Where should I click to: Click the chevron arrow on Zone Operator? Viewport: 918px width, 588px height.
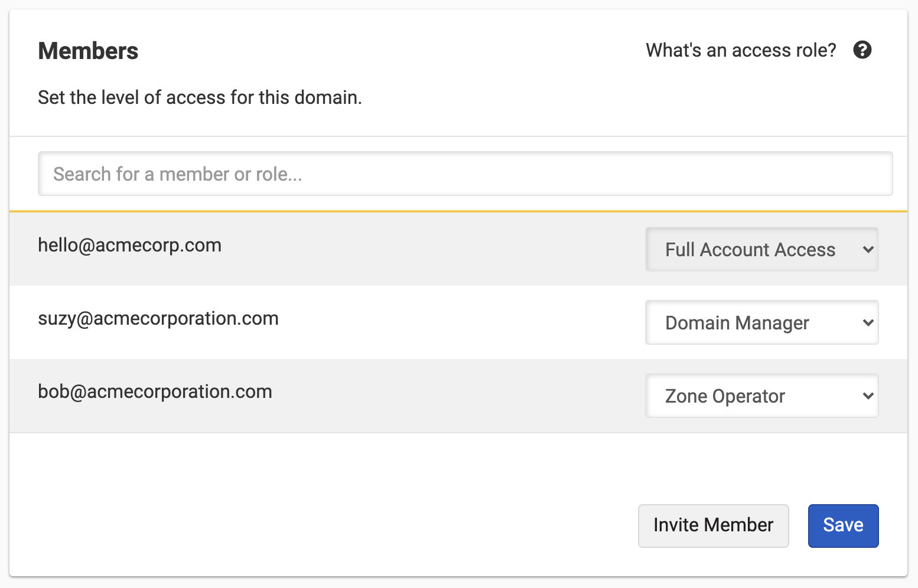[868, 396]
